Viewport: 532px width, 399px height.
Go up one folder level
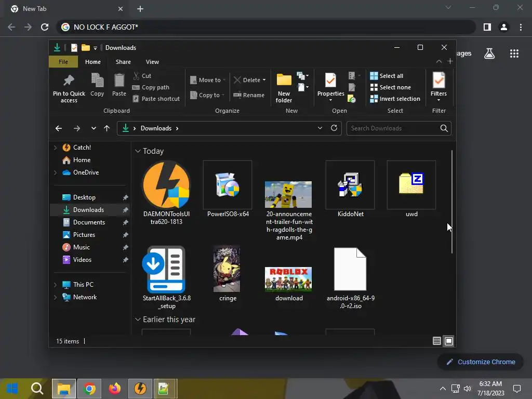107,128
